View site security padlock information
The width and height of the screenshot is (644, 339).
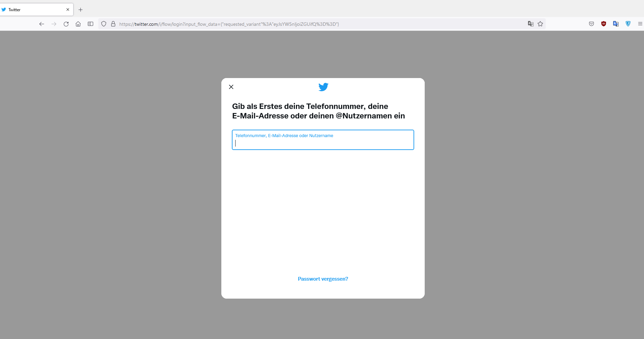113,24
